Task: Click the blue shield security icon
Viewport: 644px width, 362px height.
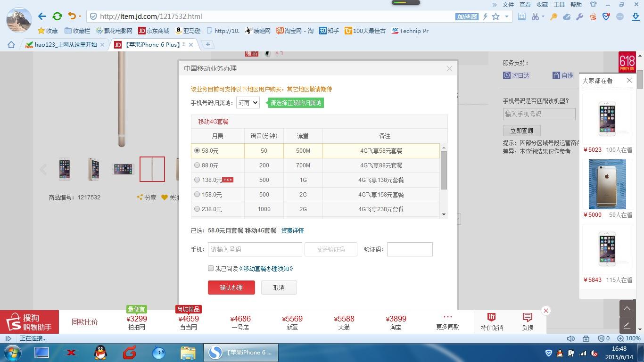Action: 606,16
